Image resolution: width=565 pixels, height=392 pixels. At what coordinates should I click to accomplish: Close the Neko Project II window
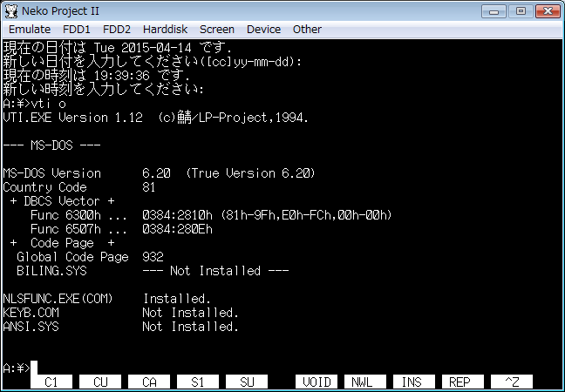(548, 11)
